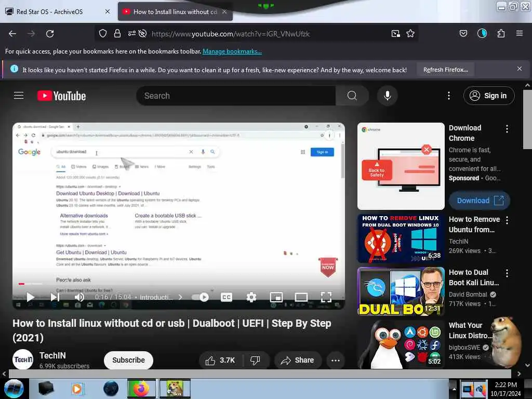The image size is (532, 399).
Task: Open options menu for Download Chrome ad
Action: [x=507, y=129]
